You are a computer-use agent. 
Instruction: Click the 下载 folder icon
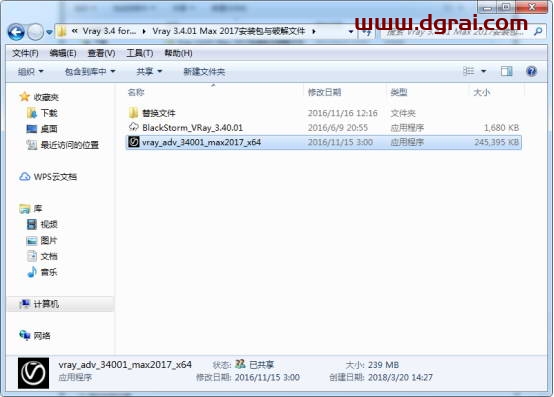coord(31,113)
